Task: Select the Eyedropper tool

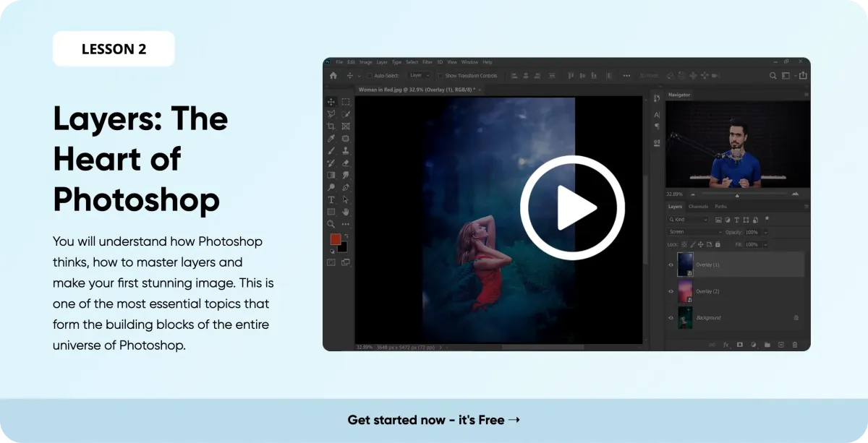Action: 331,139
